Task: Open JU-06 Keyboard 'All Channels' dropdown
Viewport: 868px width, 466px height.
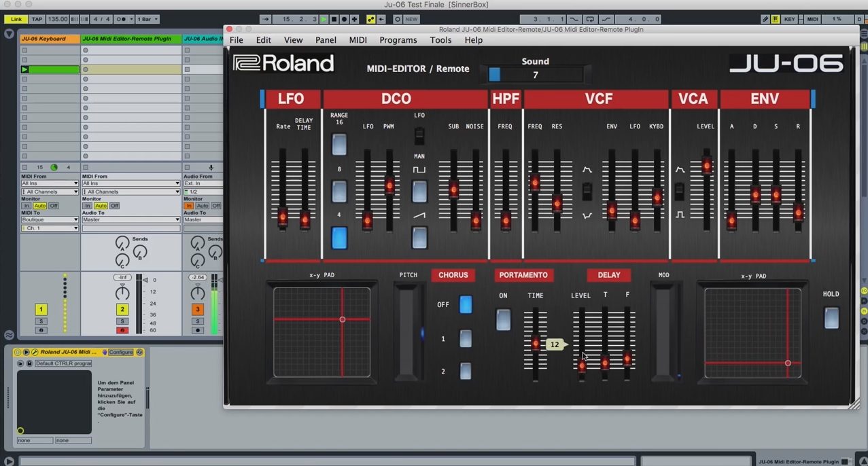Action: (50, 192)
